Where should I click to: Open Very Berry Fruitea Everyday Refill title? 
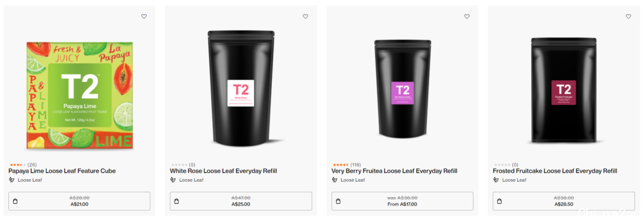tap(394, 171)
